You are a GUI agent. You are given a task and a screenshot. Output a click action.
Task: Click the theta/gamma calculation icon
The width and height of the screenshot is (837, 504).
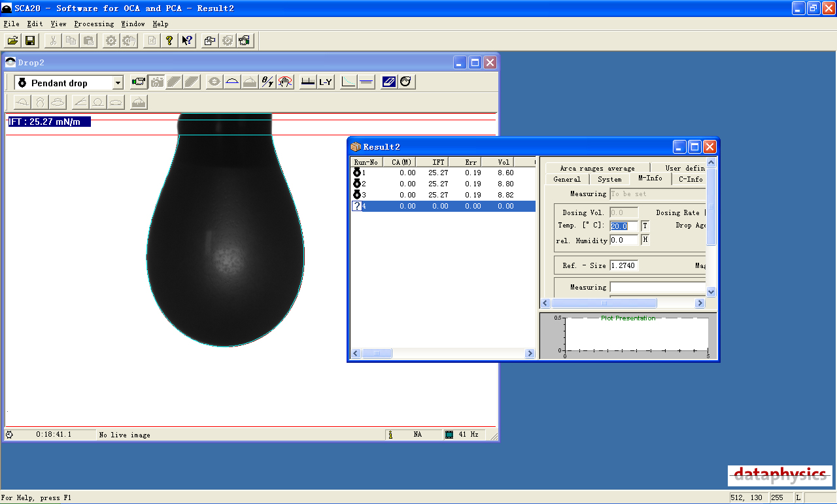point(267,82)
